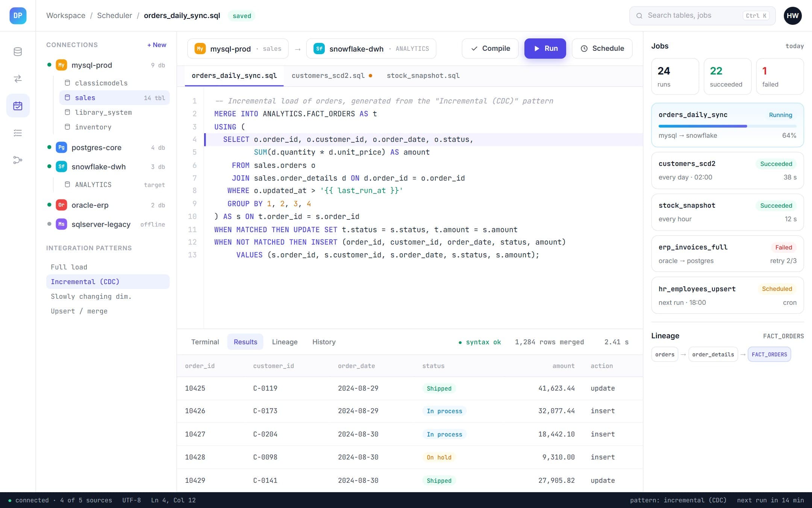The image size is (812, 508).
Task: Open the Terminal panel tab
Action: (205, 342)
